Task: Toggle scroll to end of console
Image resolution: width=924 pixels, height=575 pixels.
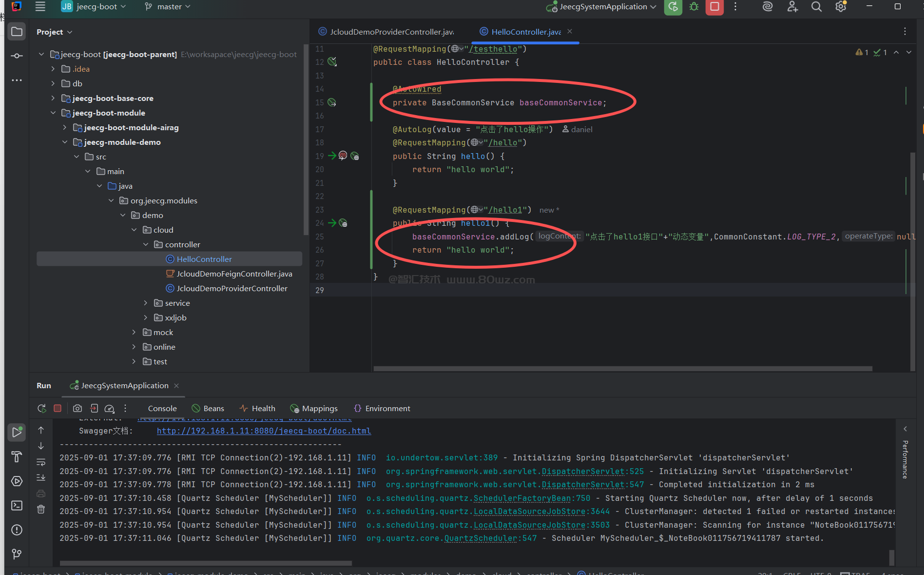Action: 41,477
